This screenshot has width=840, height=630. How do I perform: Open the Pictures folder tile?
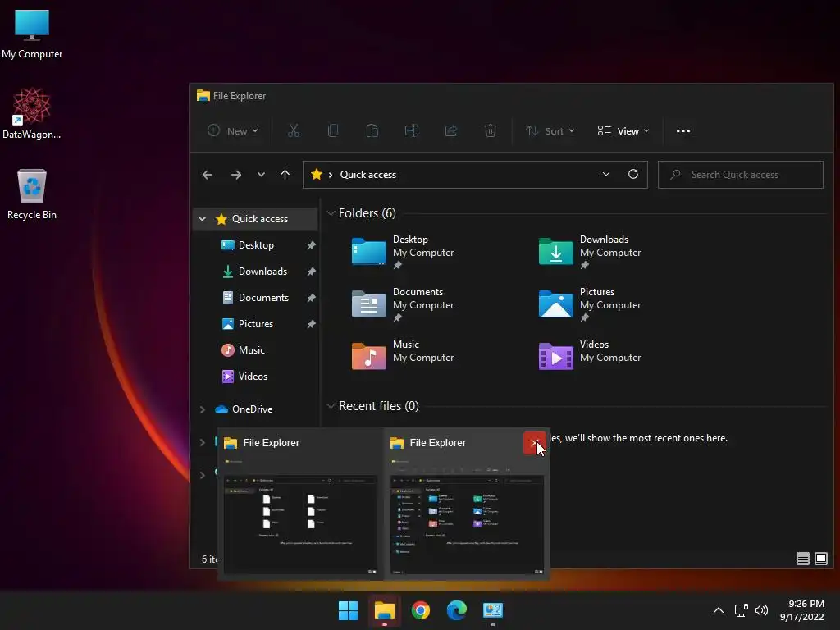pyautogui.click(x=590, y=304)
